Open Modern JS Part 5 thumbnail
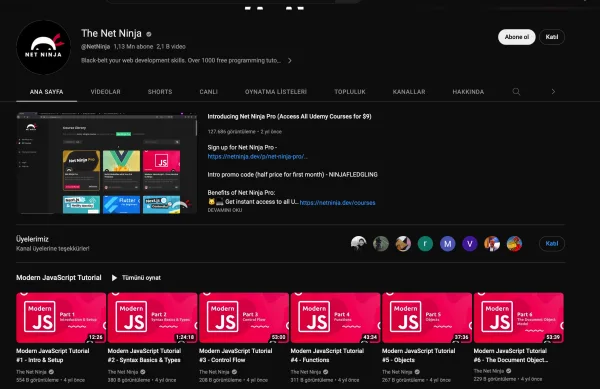The height and width of the screenshot is (389, 600). tap(427, 318)
